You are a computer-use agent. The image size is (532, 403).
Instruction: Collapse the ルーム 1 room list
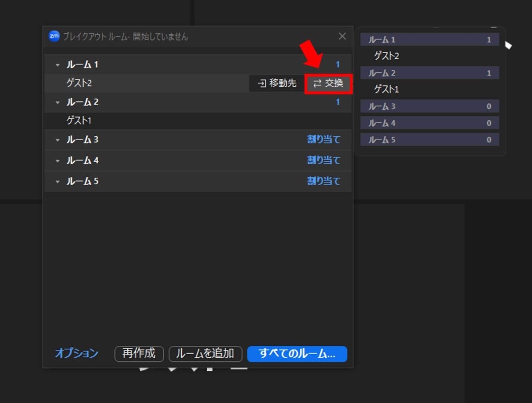[57, 64]
